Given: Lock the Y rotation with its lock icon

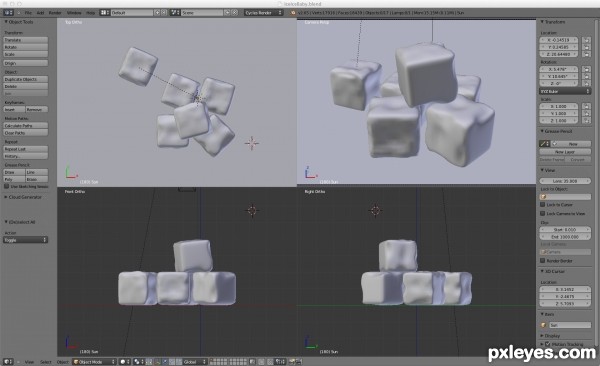Looking at the screenshot, I should pyautogui.click(x=586, y=76).
